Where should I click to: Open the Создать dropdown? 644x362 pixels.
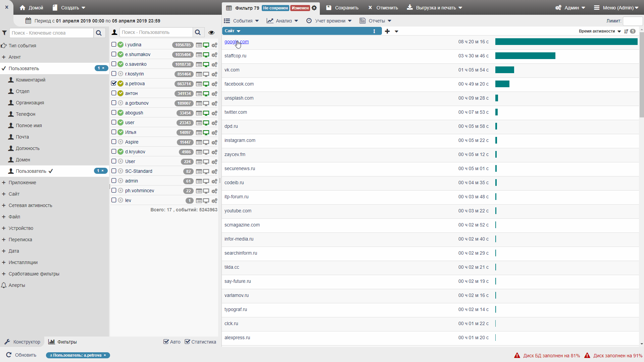(x=69, y=8)
